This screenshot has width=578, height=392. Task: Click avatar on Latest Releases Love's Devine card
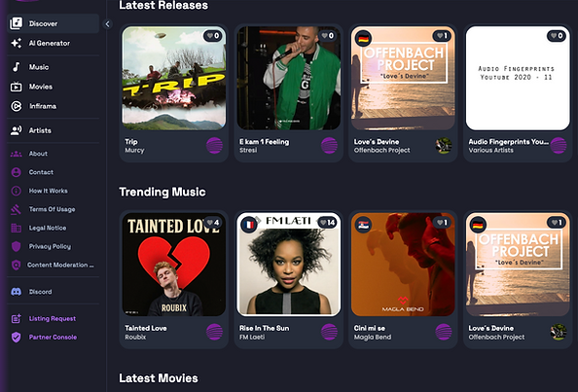[x=444, y=146]
